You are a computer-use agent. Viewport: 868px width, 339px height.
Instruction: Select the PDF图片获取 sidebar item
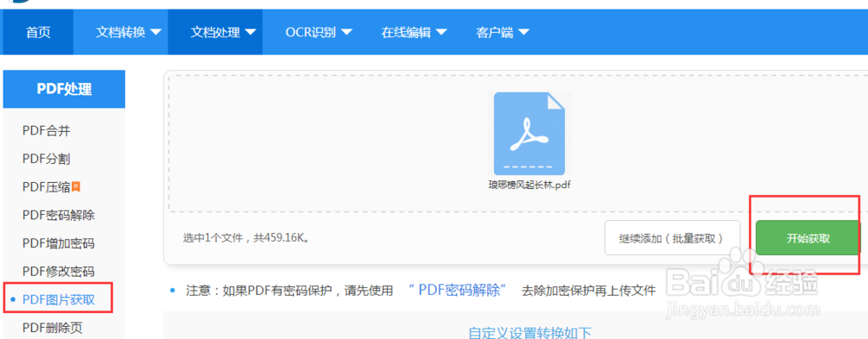point(59,300)
